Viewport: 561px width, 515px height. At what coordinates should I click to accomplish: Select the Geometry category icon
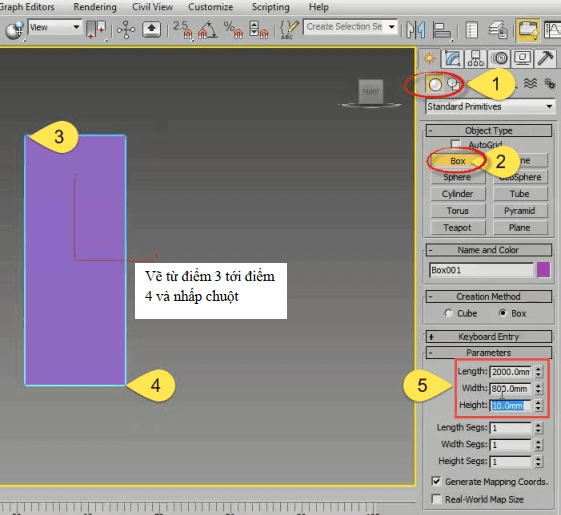pyautogui.click(x=435, y=84)
